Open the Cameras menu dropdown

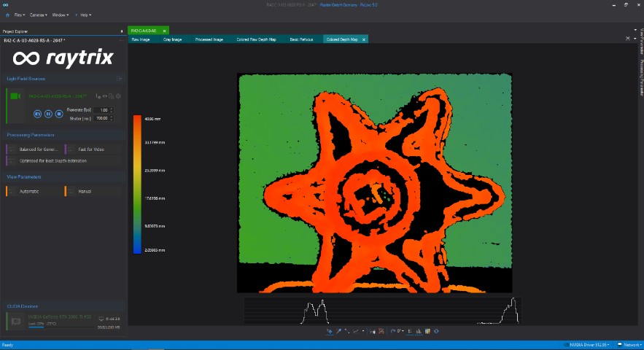[39, 15]
